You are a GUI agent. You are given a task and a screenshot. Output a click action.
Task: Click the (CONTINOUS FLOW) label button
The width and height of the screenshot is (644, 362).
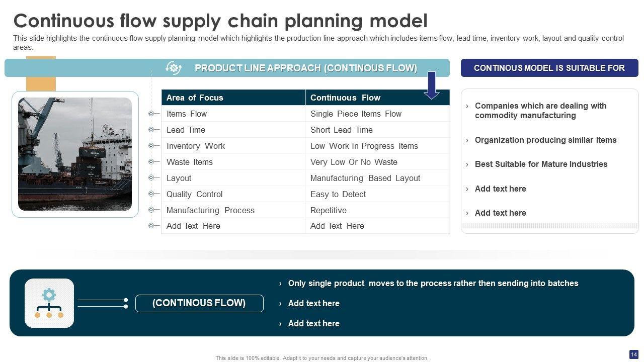[199, 303]
